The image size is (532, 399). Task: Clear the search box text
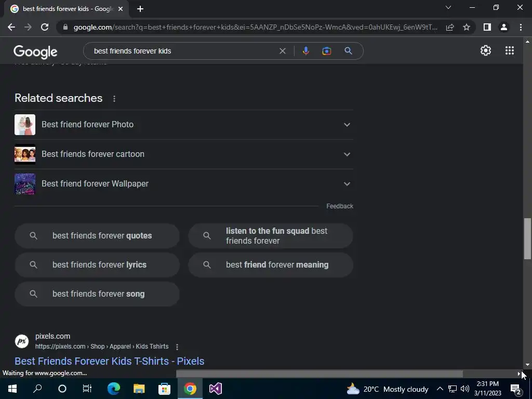[x=282, y=51]
